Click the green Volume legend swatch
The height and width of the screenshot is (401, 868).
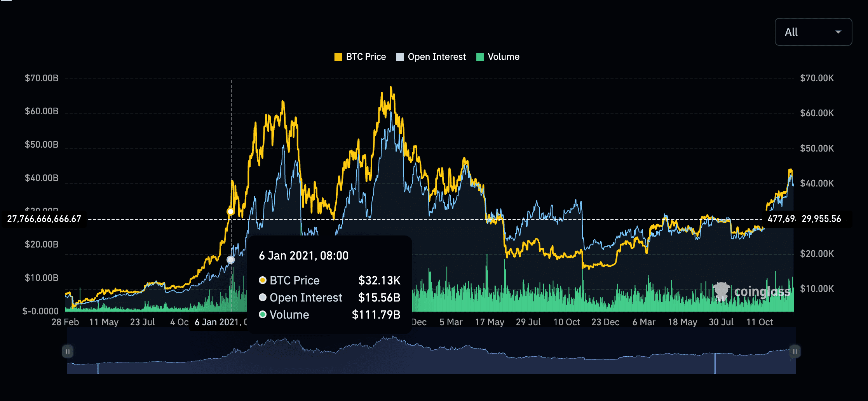click(x=480, y=57)
